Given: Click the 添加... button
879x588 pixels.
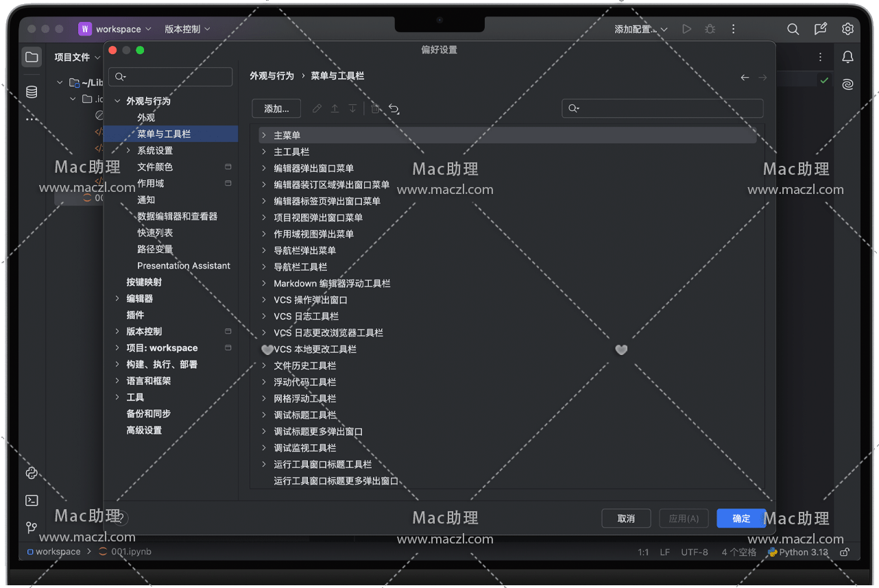Looking at the screenshot, I should coord(276,108).
